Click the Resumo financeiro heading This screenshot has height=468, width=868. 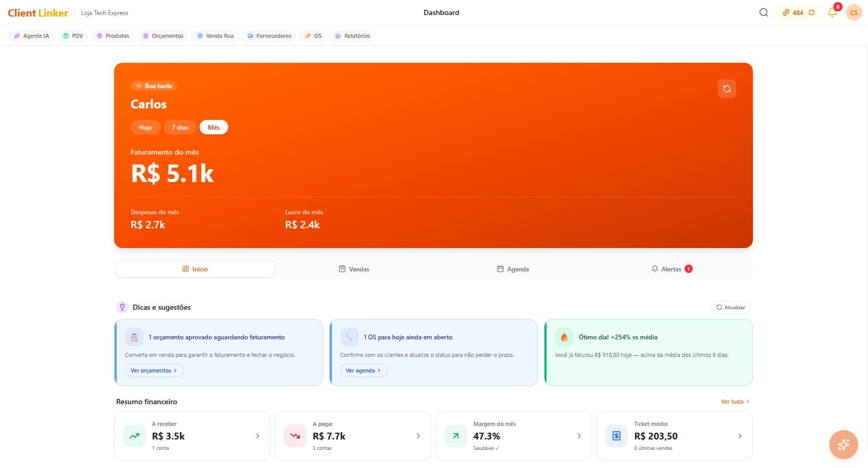[x=147, y=402]
